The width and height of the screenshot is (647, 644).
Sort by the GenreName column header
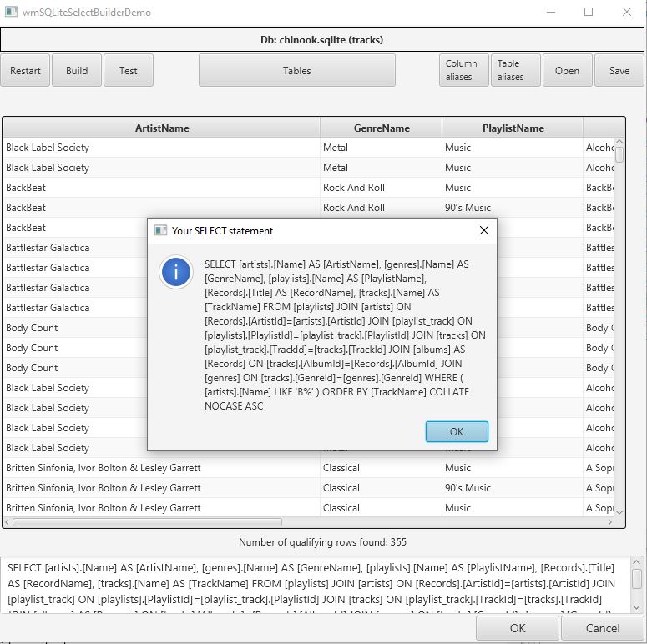(382, 128)
